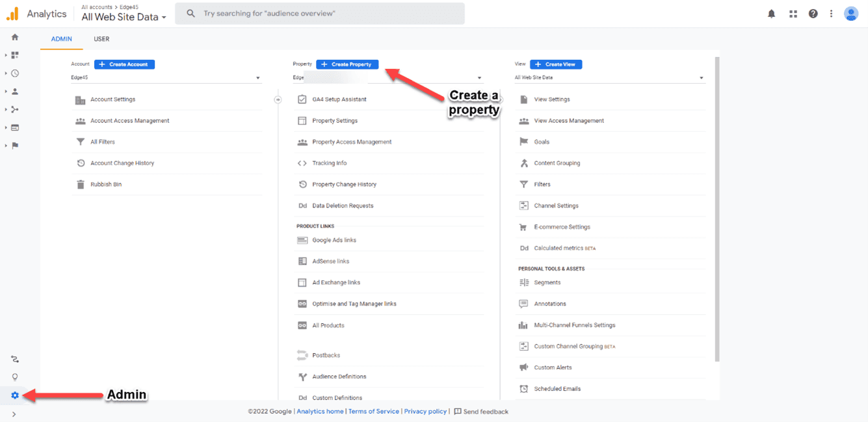The image size is (868, 422).
Task: Expand the Account selector dropdown showing Edge45
Action: click(166, 78)
